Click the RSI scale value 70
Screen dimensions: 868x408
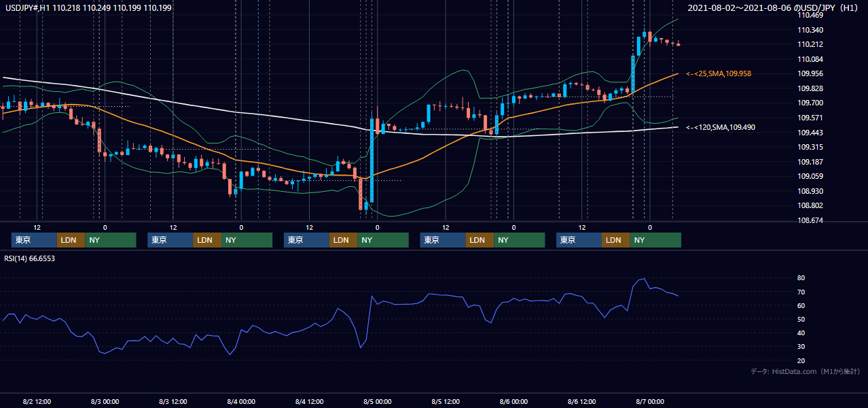[x=801, y=292]
